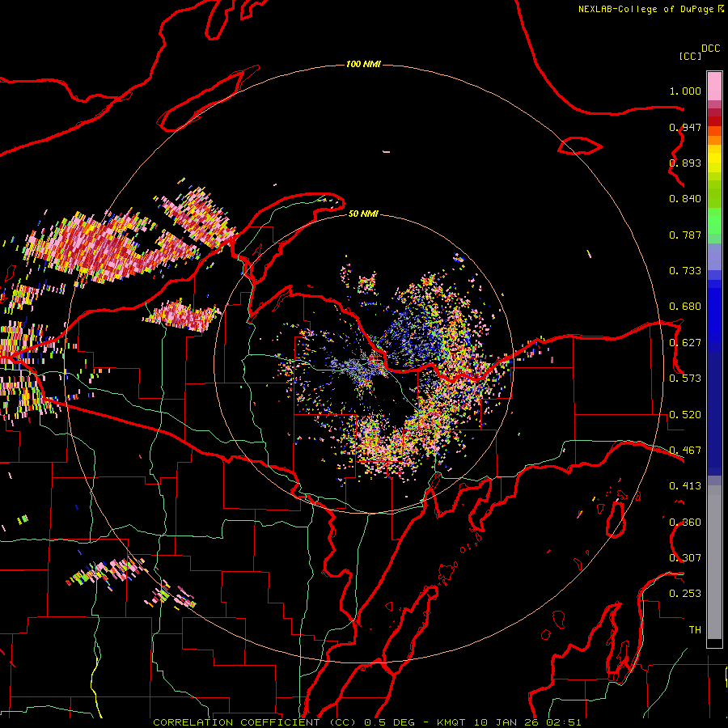Click the 0.787 color scale value
728x728 pixels.
point(685,235)
